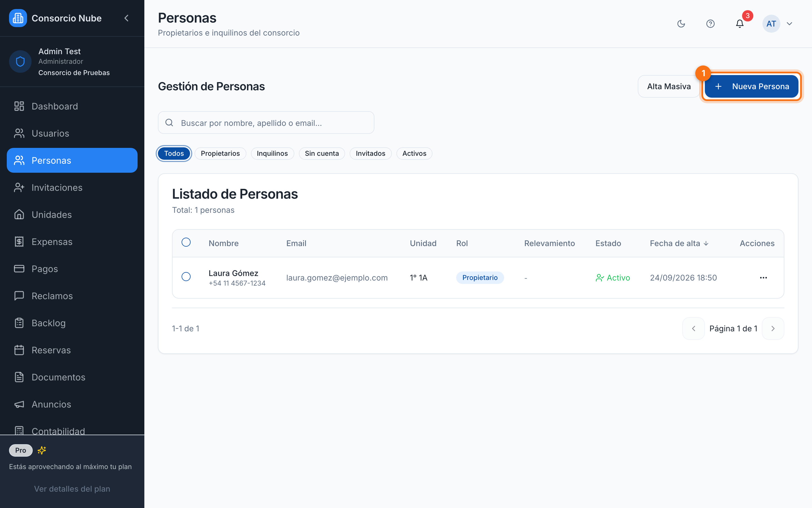Sort by Fecha de alta column

click(x=679, y=243)
